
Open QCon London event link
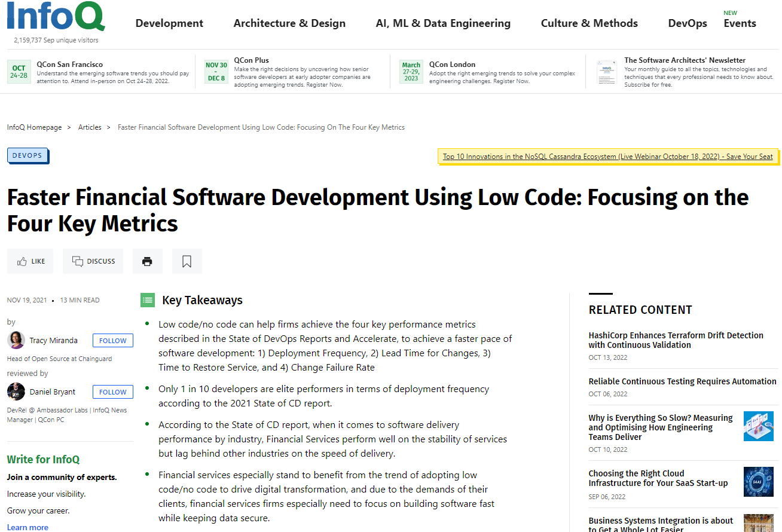[x=453, y=65]
